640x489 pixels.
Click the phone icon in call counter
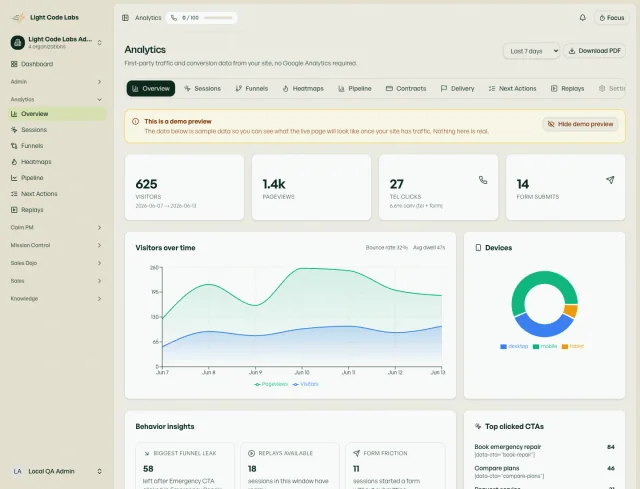pos(174,18)
